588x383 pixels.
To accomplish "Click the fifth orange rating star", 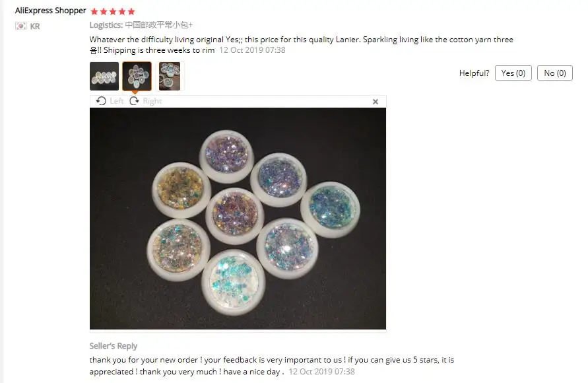I will pyautogui.click(x=131, y=12).
